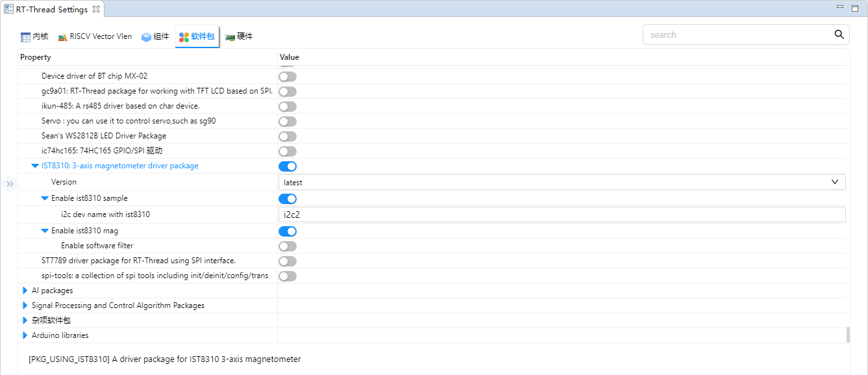The width and height of the screenshot is (868, 375).
Task: Open the Version dropdown showing latest
Action: [562, 183]
